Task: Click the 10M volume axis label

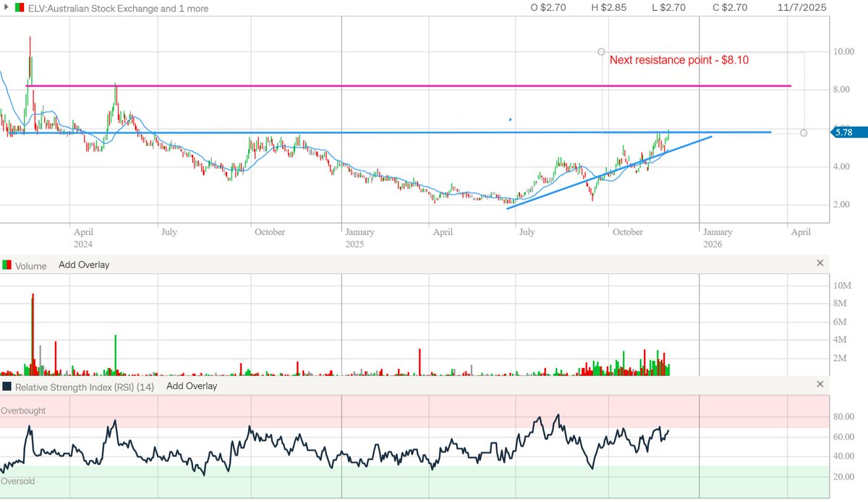Action: [841, 286]
